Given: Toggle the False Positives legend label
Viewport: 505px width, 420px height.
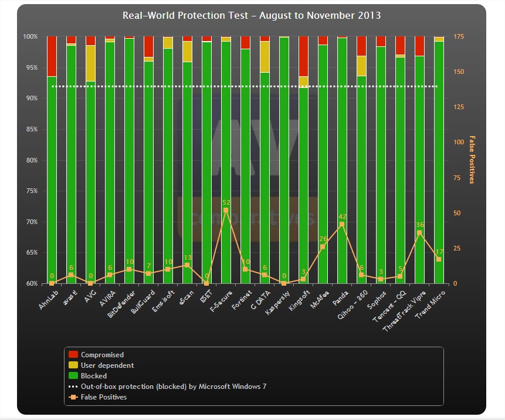Looking at the screenshot, I should click(x=104, y=397).
